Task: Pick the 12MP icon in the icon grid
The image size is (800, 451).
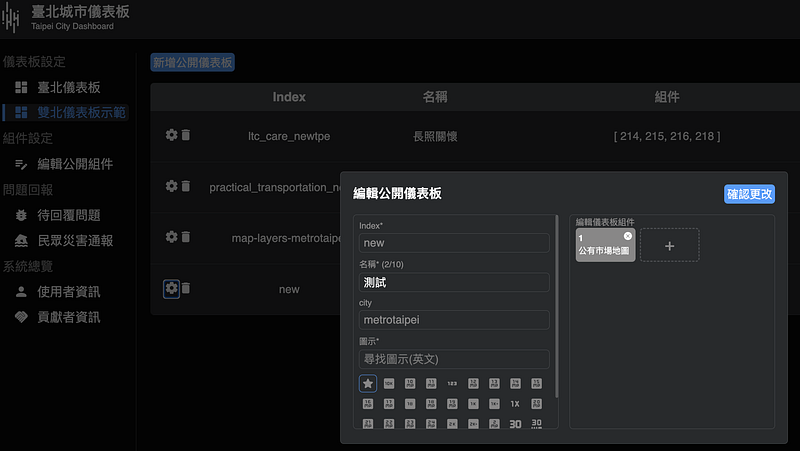Action: click(473, 384)
